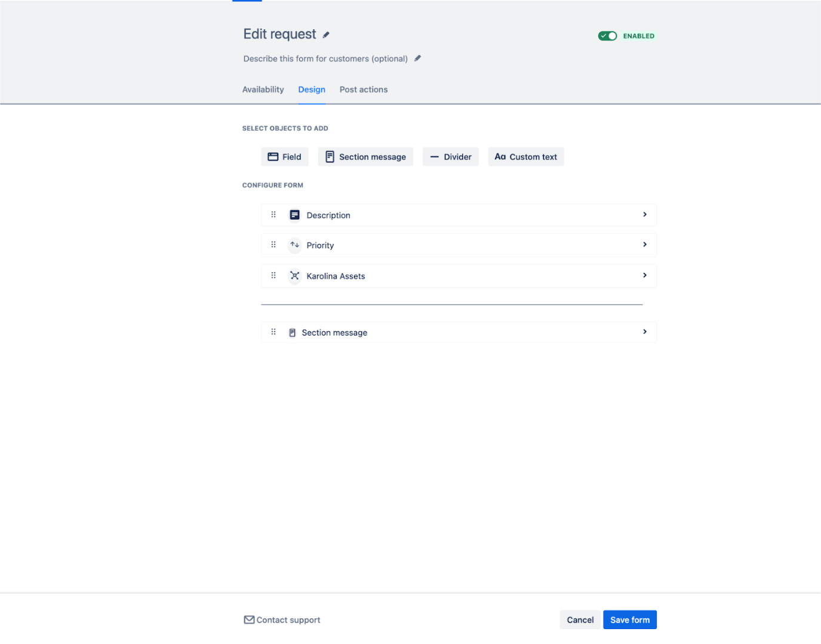Click the Save form button
821x644 pixels.
point(629,620)
